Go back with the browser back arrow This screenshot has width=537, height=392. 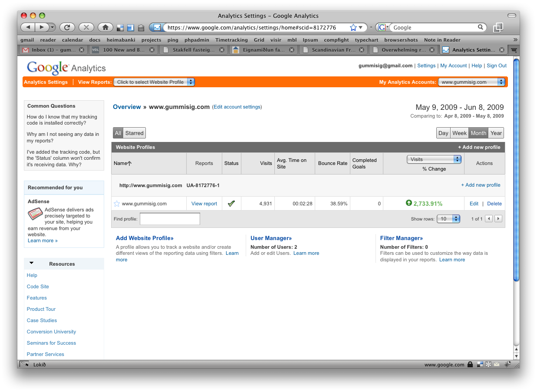coord(28,27)
